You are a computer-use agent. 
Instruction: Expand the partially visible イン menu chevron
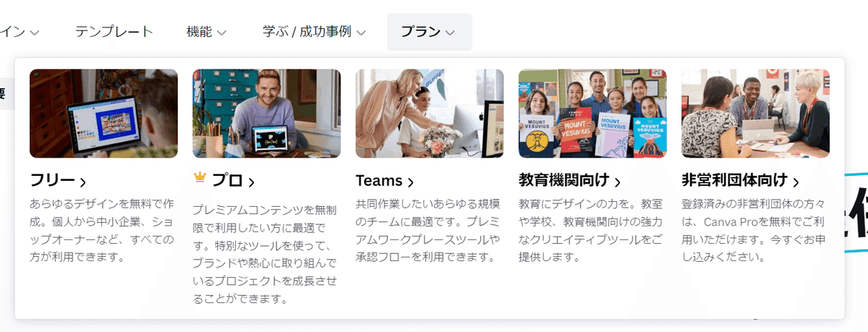point(34,33)
